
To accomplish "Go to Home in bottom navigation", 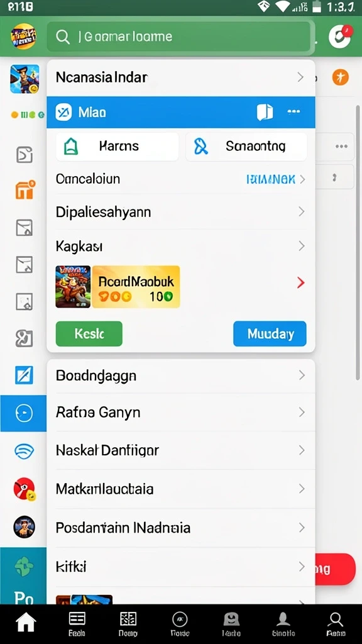I will [x=25, y=623].
